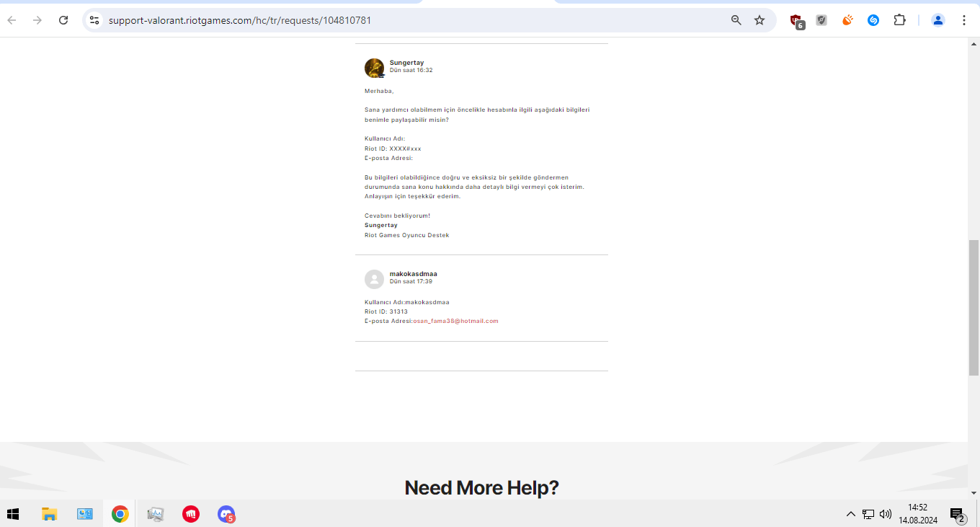
Task: Click the address bar URL field
Action: point(414,20)
